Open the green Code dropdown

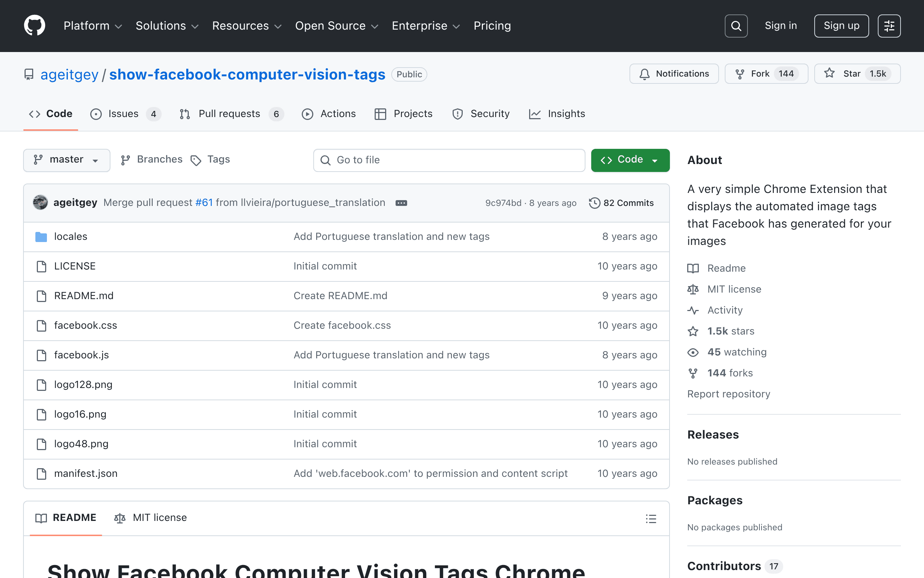click(630, 160)
